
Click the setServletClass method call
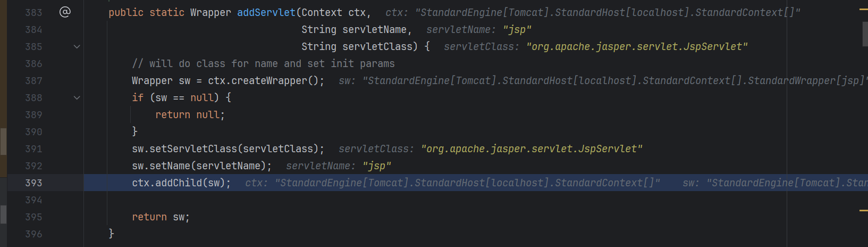[x=193, y=149]
